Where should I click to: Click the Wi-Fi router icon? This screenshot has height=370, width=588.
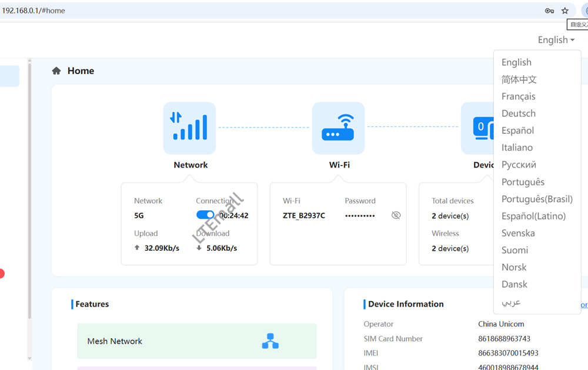tap(338, 128)
